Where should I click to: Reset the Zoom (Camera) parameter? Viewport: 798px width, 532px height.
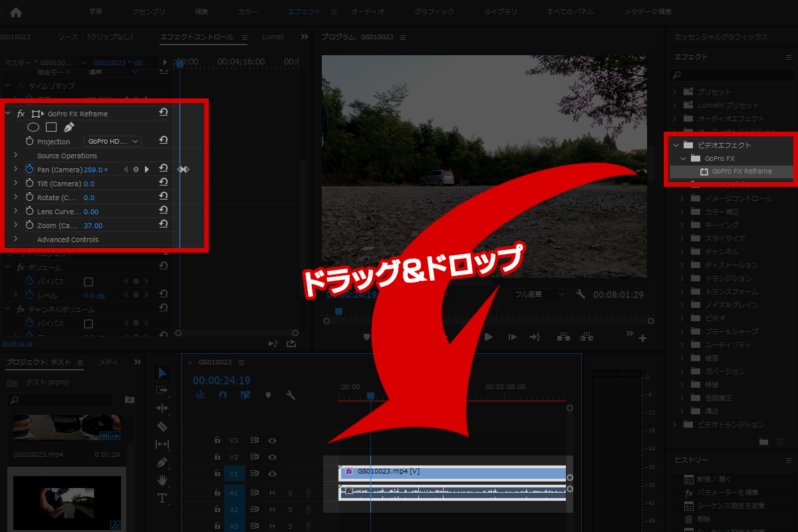pyautogui.click(x=163, y=225)
